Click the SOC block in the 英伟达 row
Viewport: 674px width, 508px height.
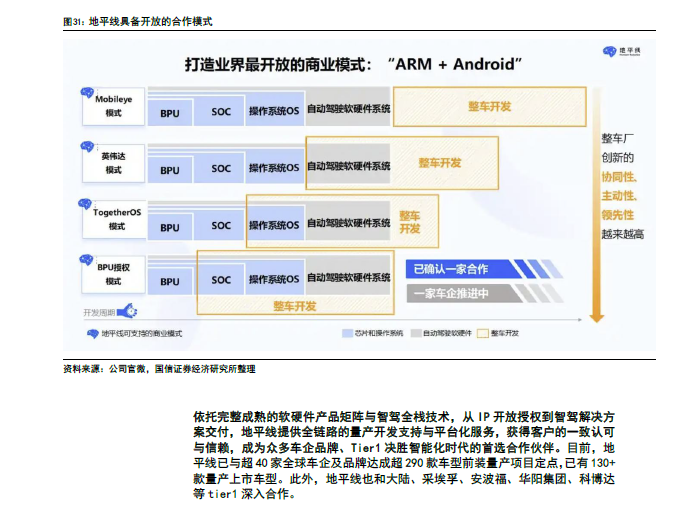pos(221,168)
